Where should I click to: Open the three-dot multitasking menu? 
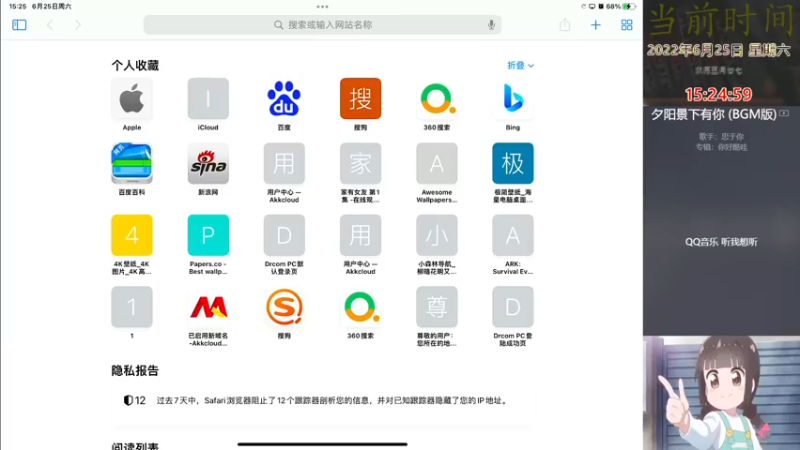click(x=322, y=7)
